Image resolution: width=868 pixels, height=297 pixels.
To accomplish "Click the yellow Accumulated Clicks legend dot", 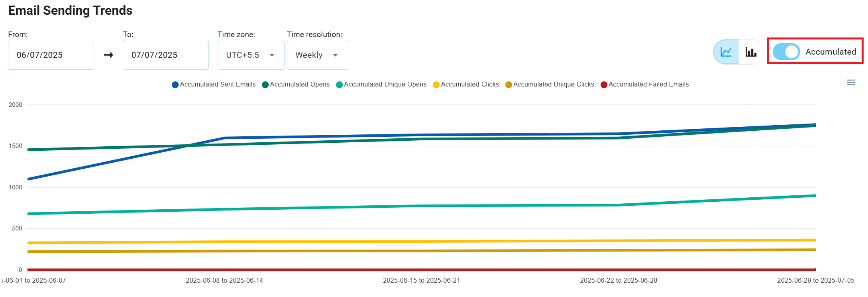I will (436, 85).
